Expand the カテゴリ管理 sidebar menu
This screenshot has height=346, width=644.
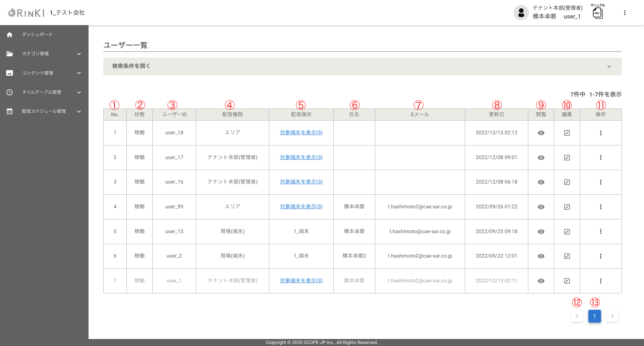[x=44, y=54]
